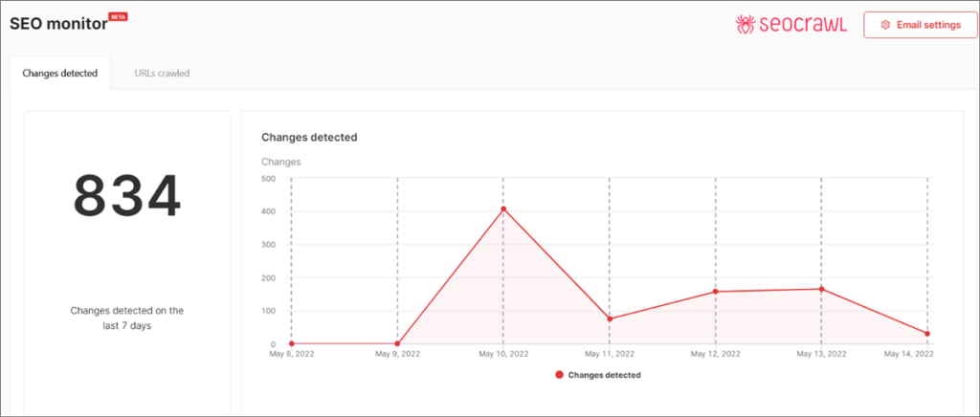
Task: Click the May 9, 2022 data point
Action: click(397, 344)
